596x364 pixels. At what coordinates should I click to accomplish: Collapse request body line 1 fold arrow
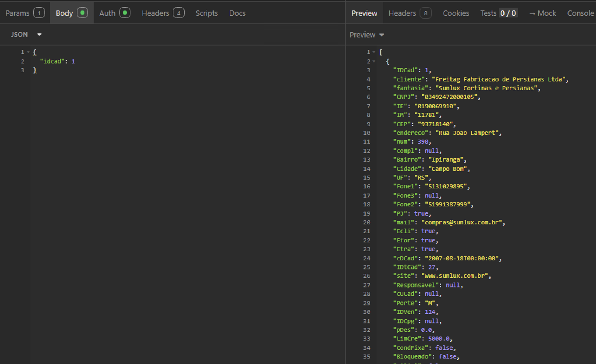tap(28, 52)
